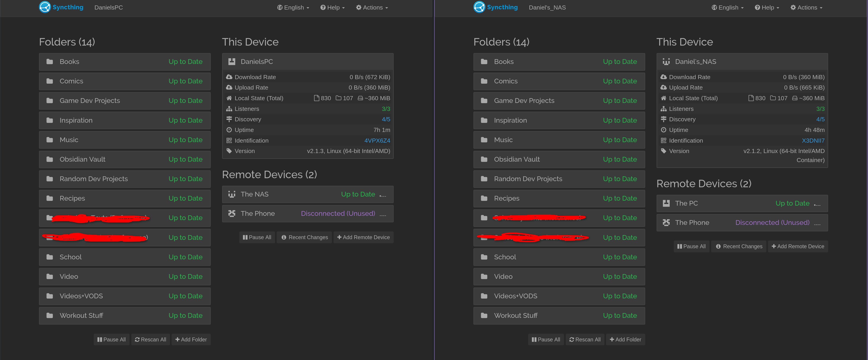Screen dimensions: 868x360
Task: Click Listeners 3/3 value in DanielsPC window
Action: [x=386, y=109]
